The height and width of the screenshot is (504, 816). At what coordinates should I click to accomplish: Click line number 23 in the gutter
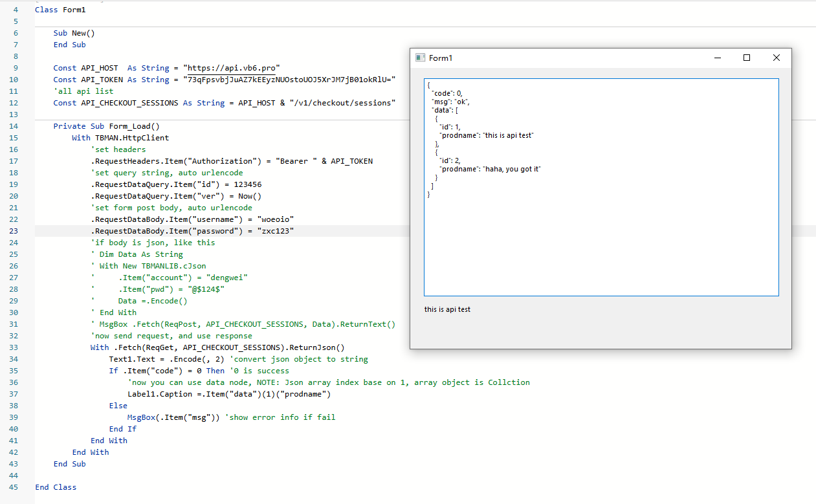[14, 231]
